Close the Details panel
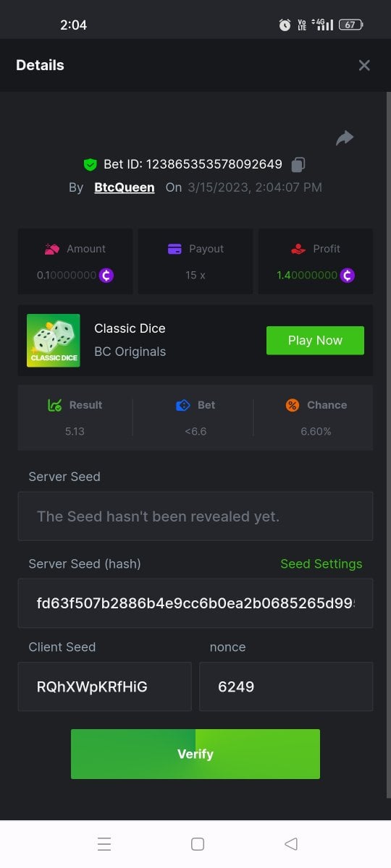Image resolution: width=391 pixels, height=868 pixels. coord(364,65)
